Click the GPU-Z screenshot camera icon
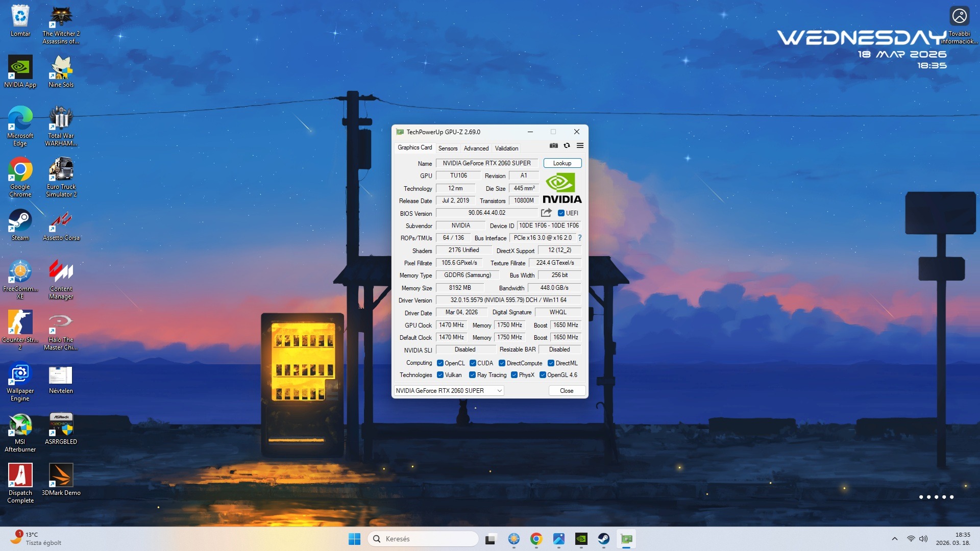 point(553,145)
